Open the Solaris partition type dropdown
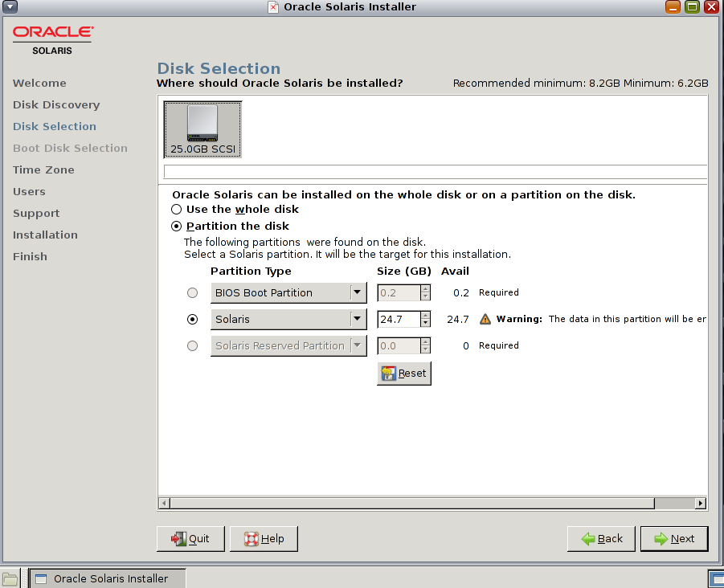Screen dimensions: 724x588 point(288,319)
